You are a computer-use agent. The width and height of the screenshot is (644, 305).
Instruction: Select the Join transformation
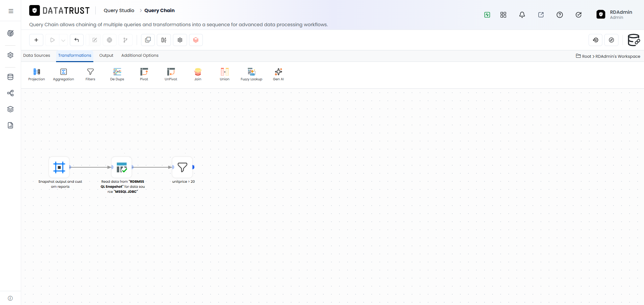point(198,74)
